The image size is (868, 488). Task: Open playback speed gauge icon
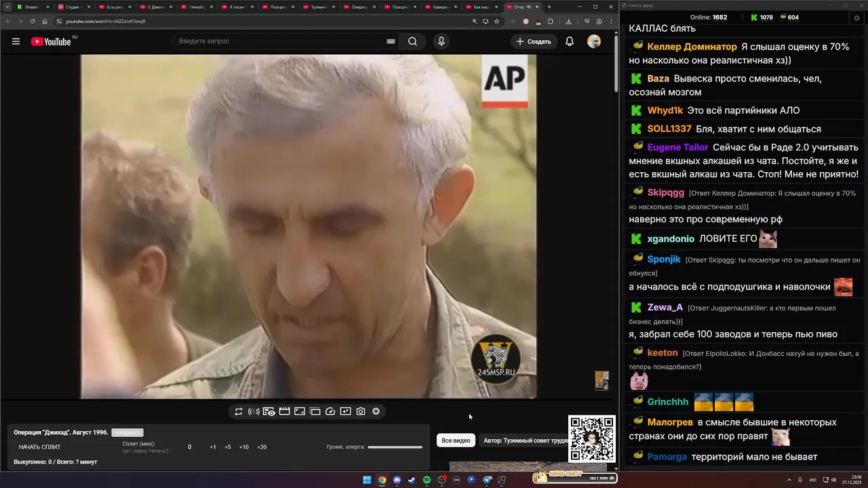pos(330,411)
